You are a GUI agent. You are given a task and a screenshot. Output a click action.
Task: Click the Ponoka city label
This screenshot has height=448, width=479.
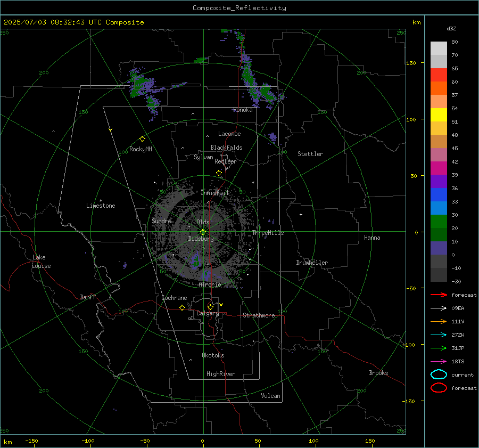coord(243,110)
